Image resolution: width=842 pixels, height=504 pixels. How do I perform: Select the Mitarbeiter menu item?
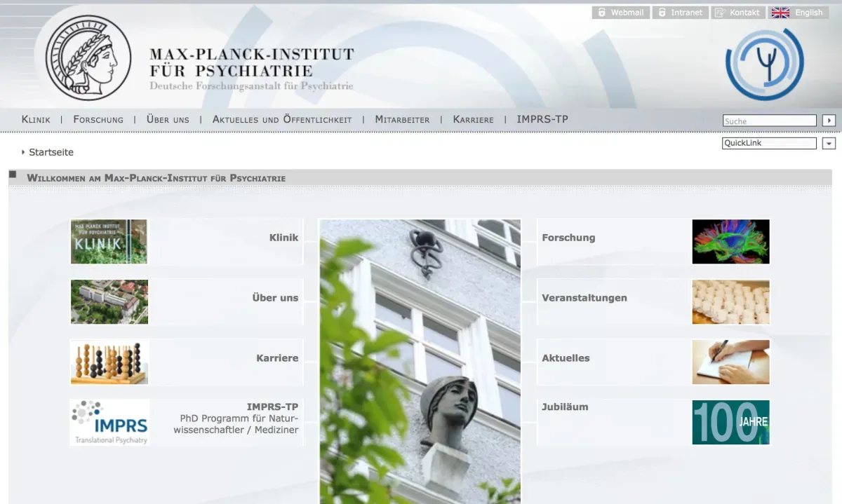[402, 119]
